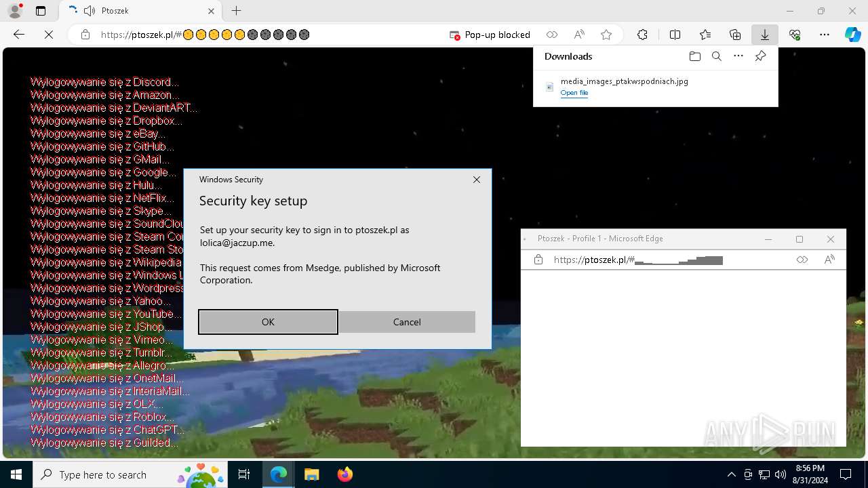Screen dimensions: 868x488
Task: Launch Firefox from taskbar
Action: tap(344, 474)
